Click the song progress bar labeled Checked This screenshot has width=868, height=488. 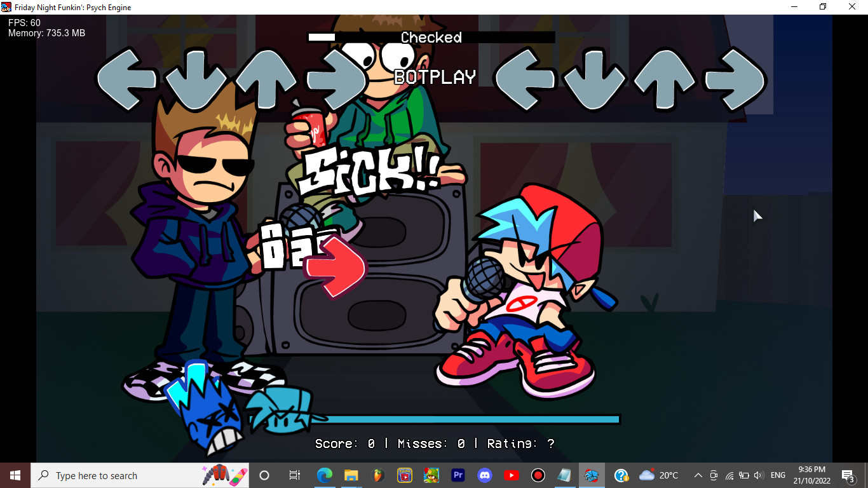431,37
